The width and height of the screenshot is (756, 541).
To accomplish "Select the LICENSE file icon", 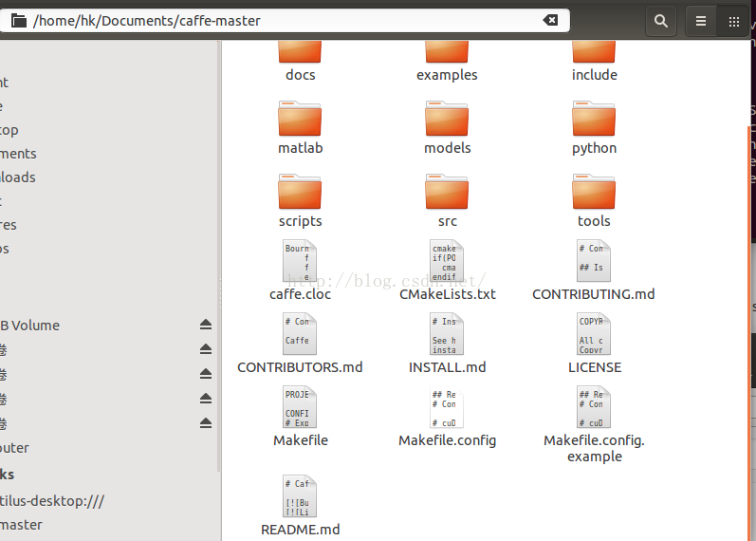I will click(x=594, y=334).
